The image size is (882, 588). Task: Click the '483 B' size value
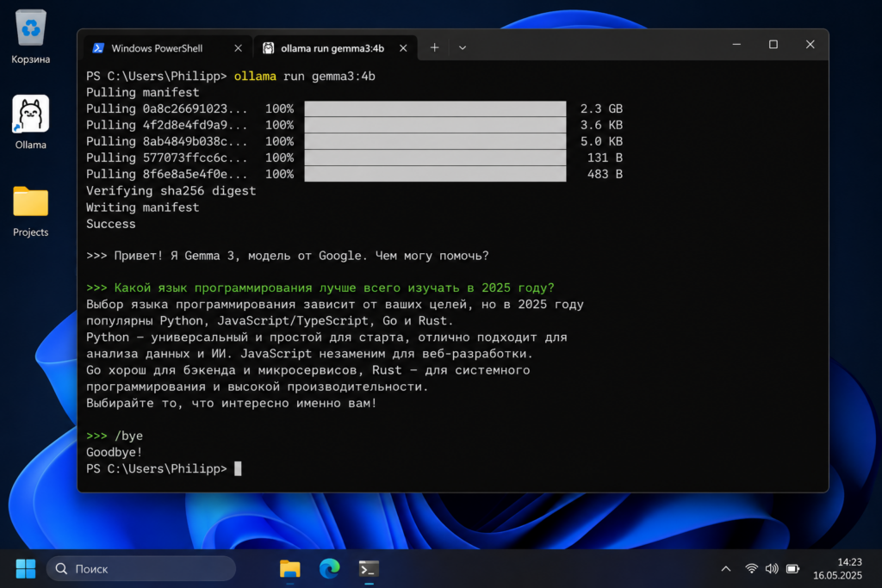coord(605,174)
